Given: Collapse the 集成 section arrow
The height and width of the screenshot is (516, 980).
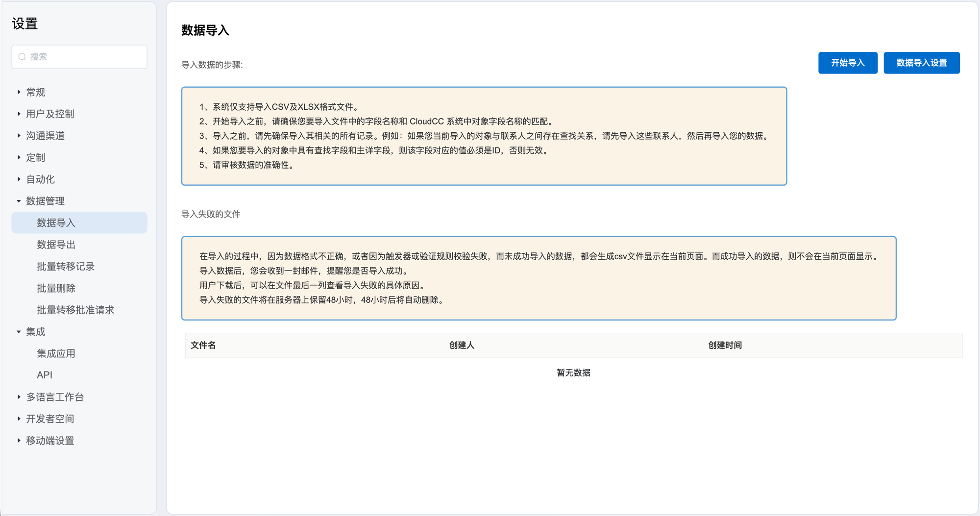Looking at the screenshot, I should 19,332.
